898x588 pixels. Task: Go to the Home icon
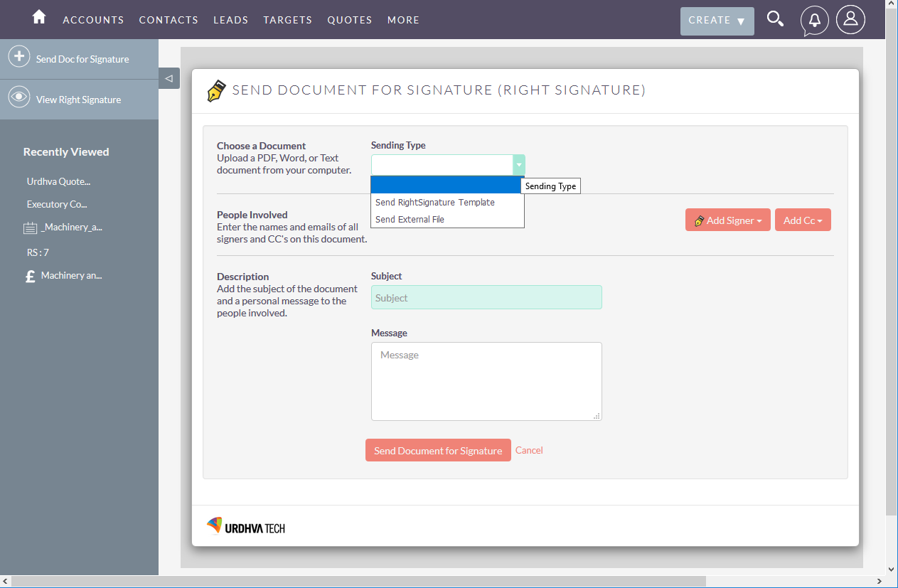click(39, 17)
